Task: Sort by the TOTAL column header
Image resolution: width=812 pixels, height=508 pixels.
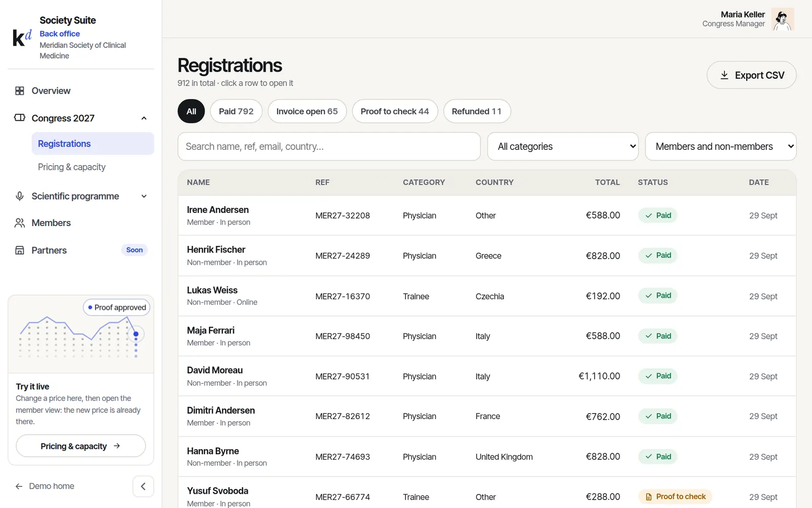Action: point(607,182)
